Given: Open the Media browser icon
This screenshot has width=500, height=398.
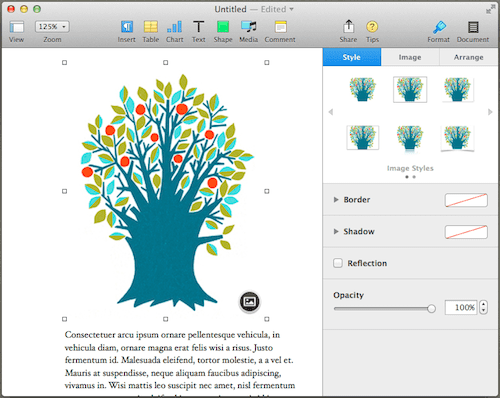Looking at the screenshot, I should (x=249, y=27).
